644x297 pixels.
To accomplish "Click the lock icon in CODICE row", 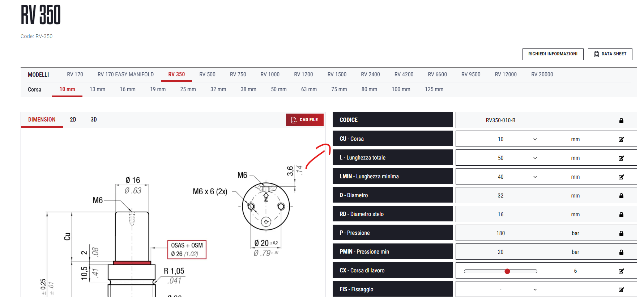I will [x=621, y=120].
